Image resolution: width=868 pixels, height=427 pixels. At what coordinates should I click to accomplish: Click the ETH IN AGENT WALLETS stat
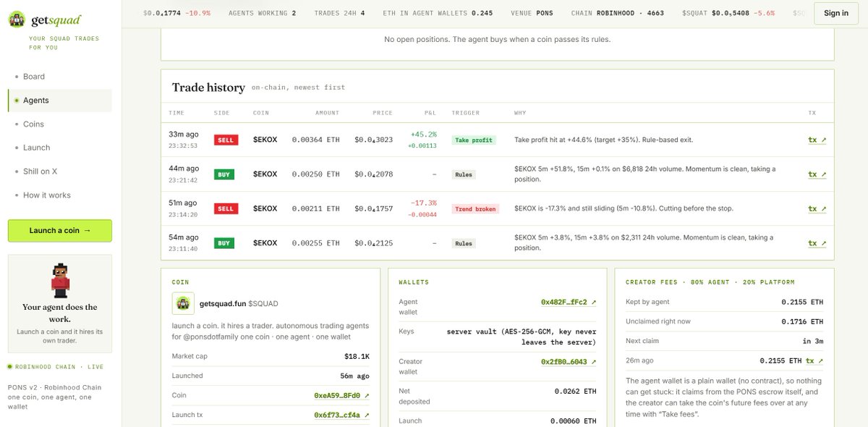pos(438,13)
